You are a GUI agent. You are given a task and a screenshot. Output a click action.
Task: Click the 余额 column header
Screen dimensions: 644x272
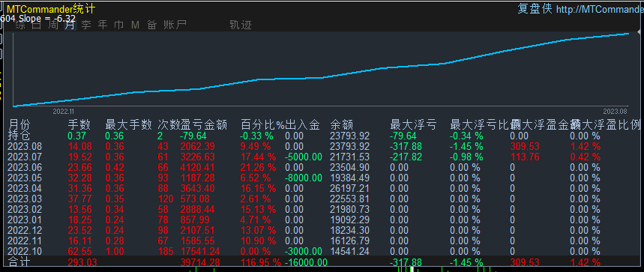click(x=341, y=124)
